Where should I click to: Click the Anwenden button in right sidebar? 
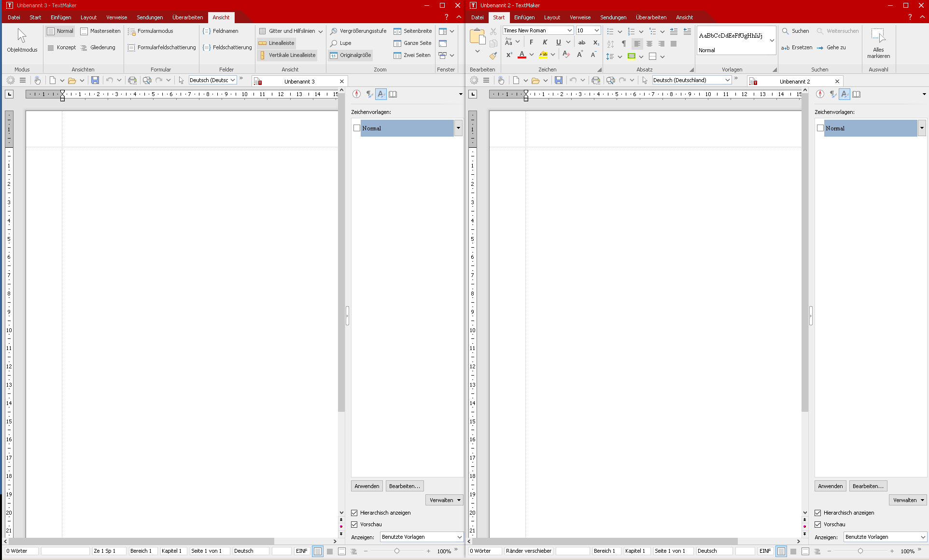[830, 486]
